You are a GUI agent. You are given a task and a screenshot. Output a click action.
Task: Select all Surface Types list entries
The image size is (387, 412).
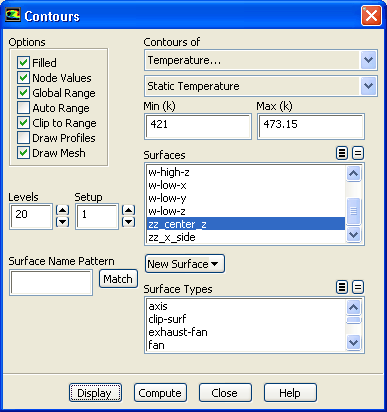coord(342,287)
